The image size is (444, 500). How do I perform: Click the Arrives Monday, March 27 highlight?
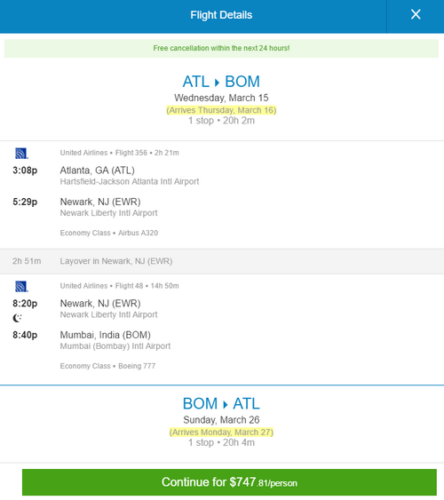(x=221, y=432)
